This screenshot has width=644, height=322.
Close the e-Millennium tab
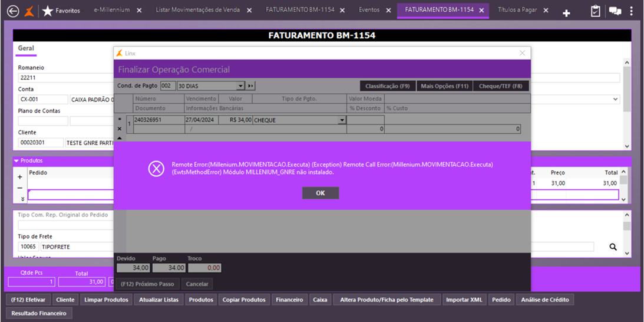(139, 11)
